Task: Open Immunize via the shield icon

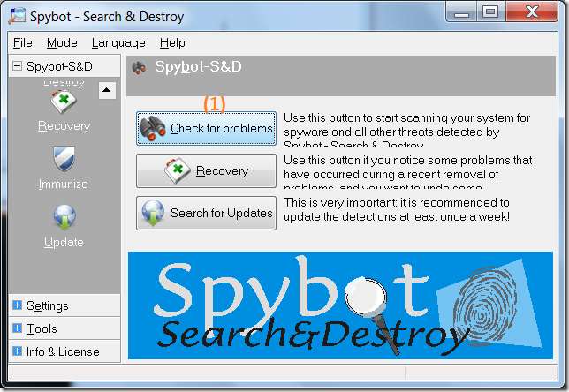Action: [x=64, y=158]
